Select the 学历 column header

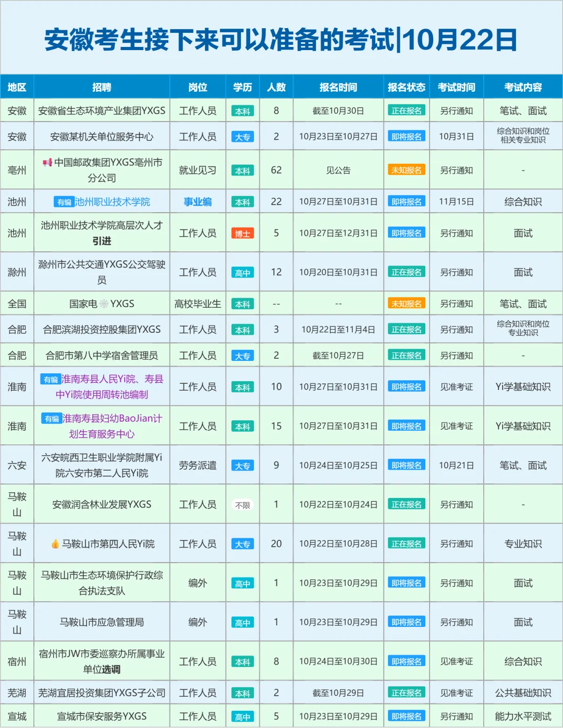click(242, 87)
